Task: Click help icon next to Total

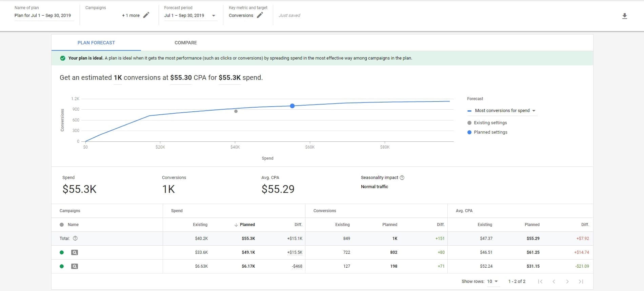Action: point(75,238)
